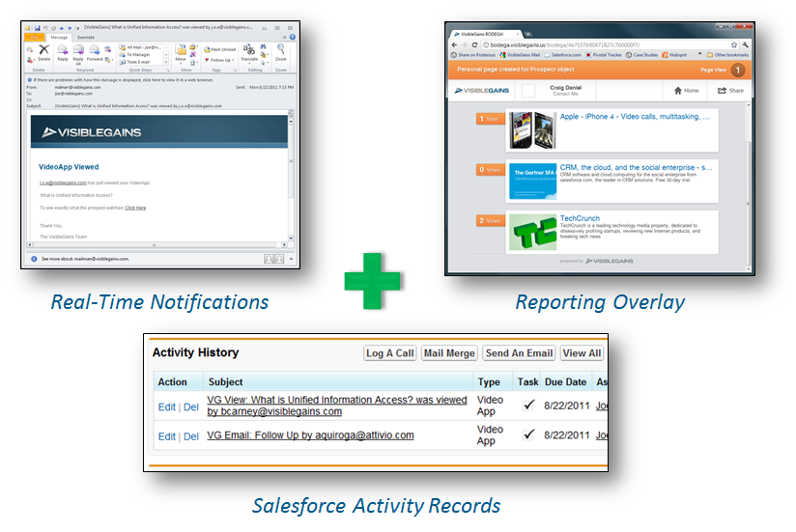The width and height of the screenshot is (796, 532).
Task: Click the '2 Views' orange badge
Action: (x=490, y=220)
